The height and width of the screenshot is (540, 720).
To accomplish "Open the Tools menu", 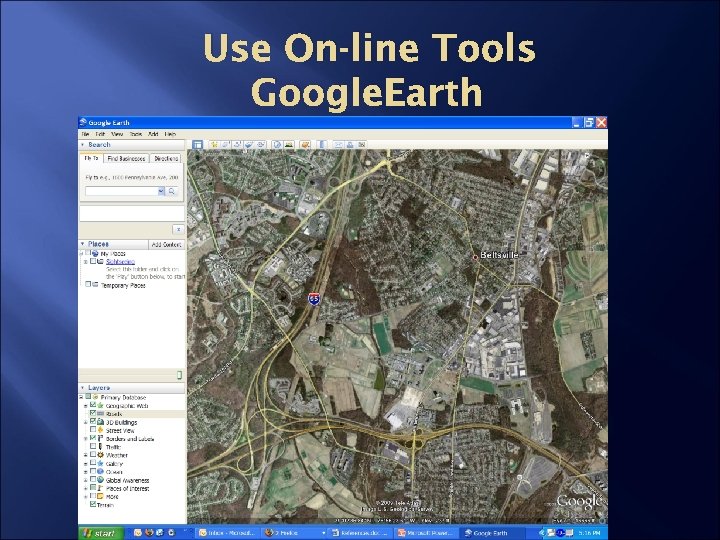I will coord(135,134).
